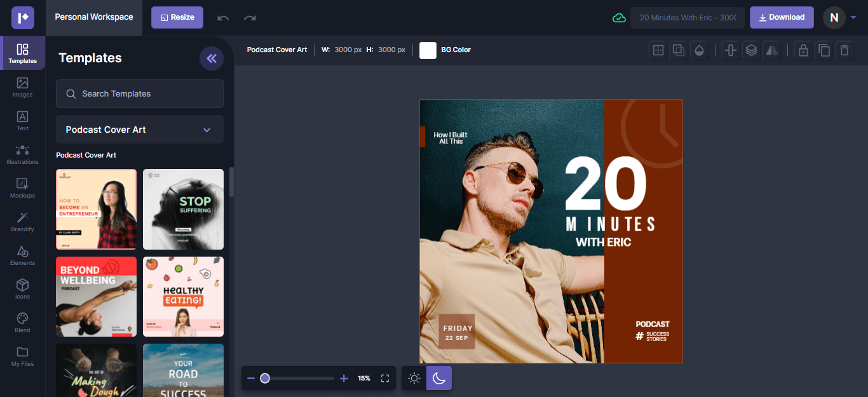
Task: Expand the account menu next to avatar N
Action: pos(852,18)
